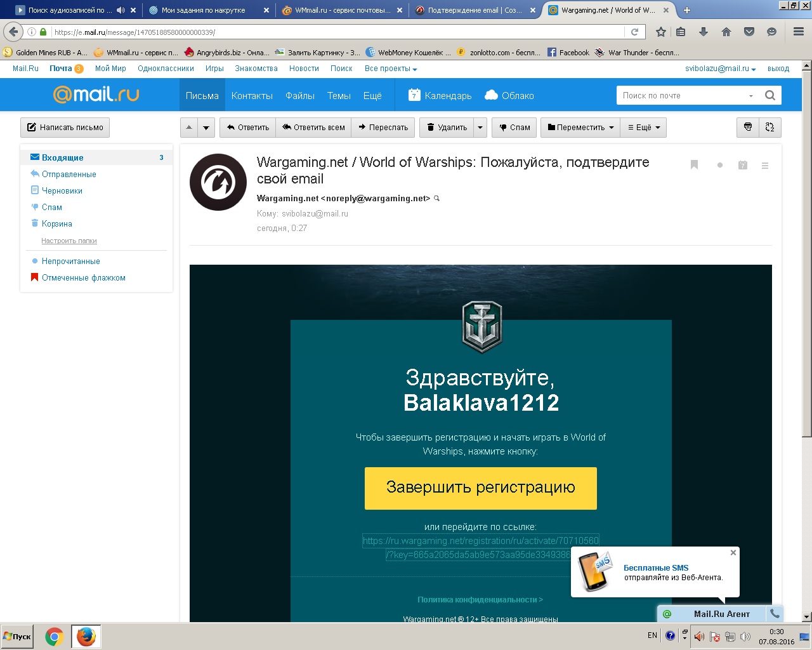Switch to the Письма tab
The image size is (812, 650).
click(202, 95)
